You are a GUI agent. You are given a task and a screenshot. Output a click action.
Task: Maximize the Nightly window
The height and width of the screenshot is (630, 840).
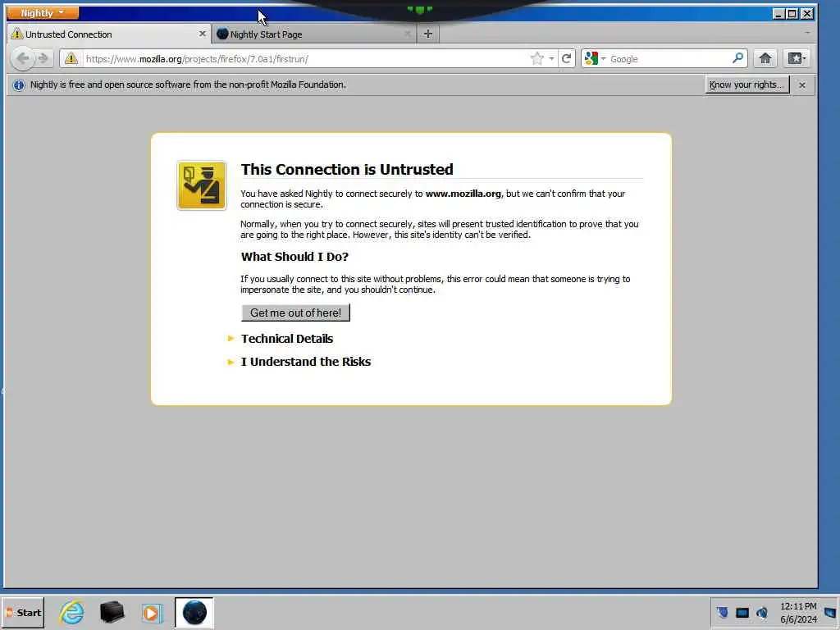[792, 13]
